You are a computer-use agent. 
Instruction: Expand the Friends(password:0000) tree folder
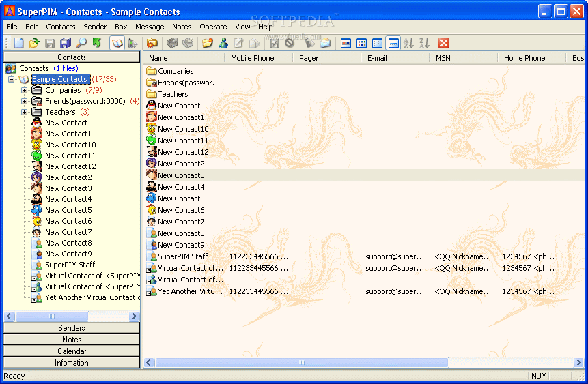click(25, 101)
